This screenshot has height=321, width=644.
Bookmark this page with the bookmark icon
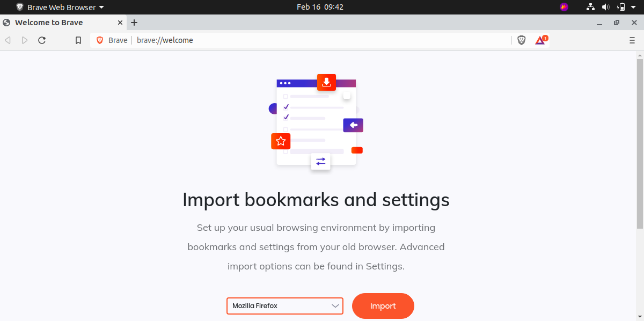coord(78,40)
